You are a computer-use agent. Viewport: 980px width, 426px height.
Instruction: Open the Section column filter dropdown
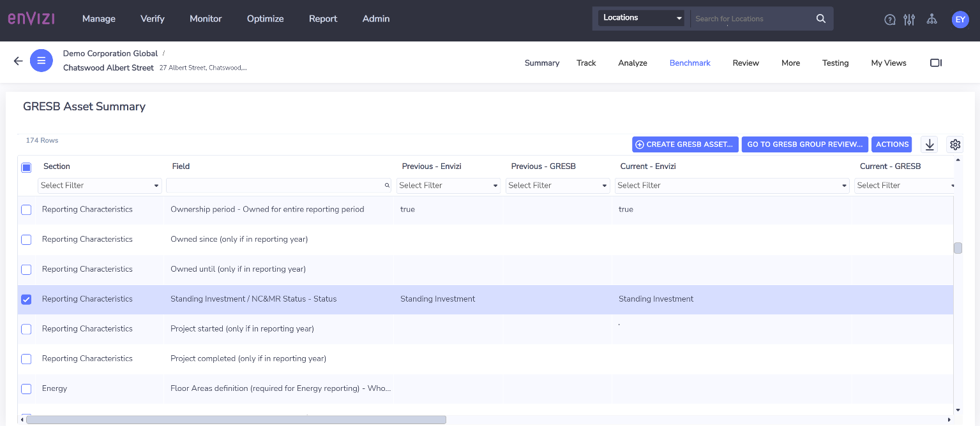(x=100, y=186)
